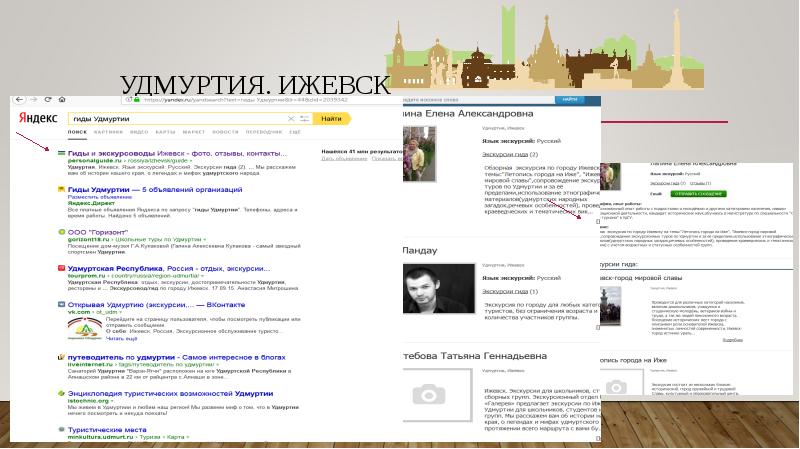Viewport: 800px width, 449px height.
Task: Click the Нашёлся 41 млн результатов text
Action: pos(362,152)
